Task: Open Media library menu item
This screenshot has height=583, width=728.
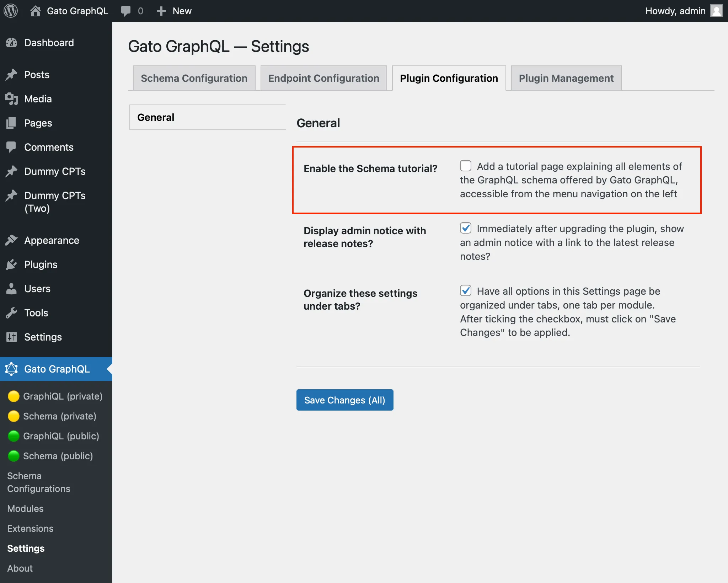Action: (x=56, y=99)
